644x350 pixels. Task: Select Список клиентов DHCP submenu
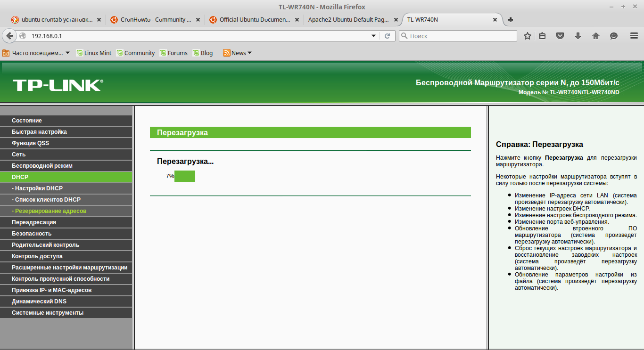pos(66,200)
